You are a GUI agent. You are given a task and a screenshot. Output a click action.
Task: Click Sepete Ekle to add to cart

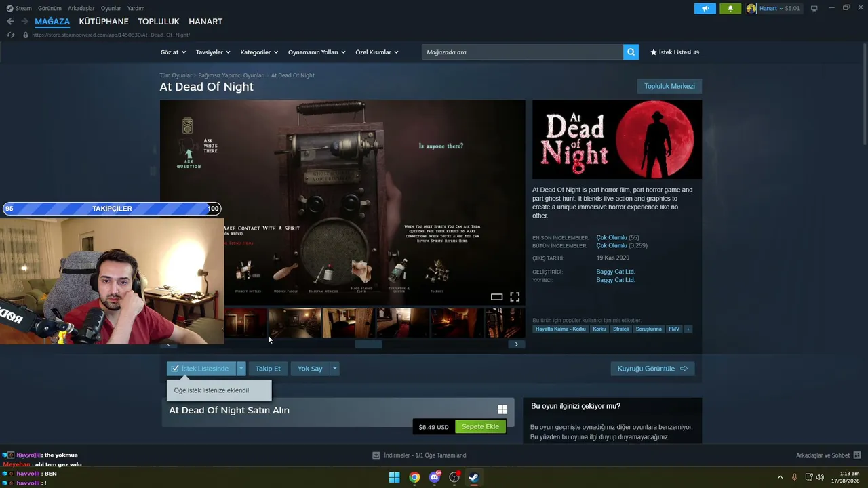pos(480,426)
